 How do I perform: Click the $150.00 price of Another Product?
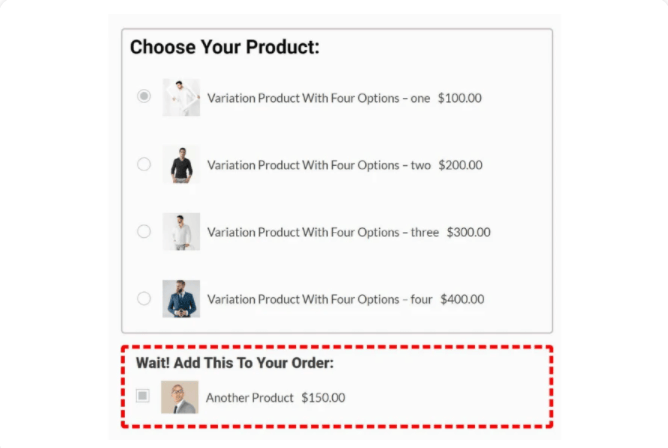click(323, 397)
